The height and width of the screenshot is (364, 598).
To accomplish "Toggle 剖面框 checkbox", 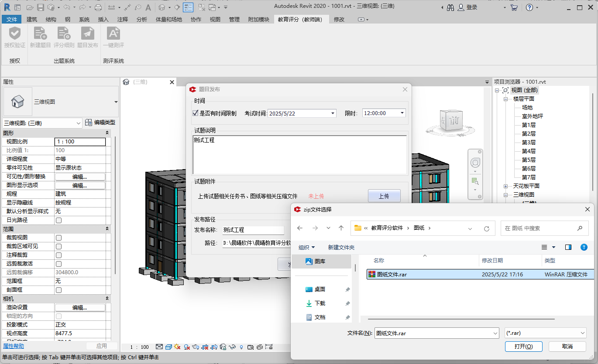I will coord(58,290).
